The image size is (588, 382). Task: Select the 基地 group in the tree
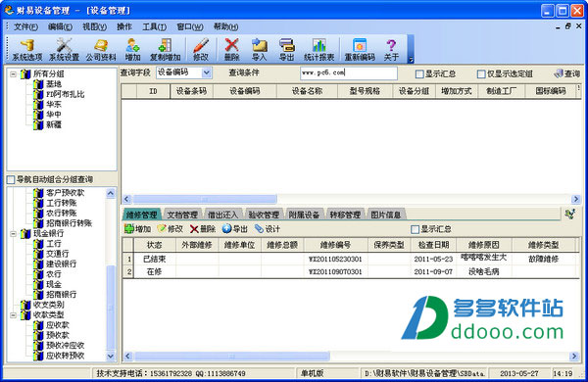tap(54, 84)
